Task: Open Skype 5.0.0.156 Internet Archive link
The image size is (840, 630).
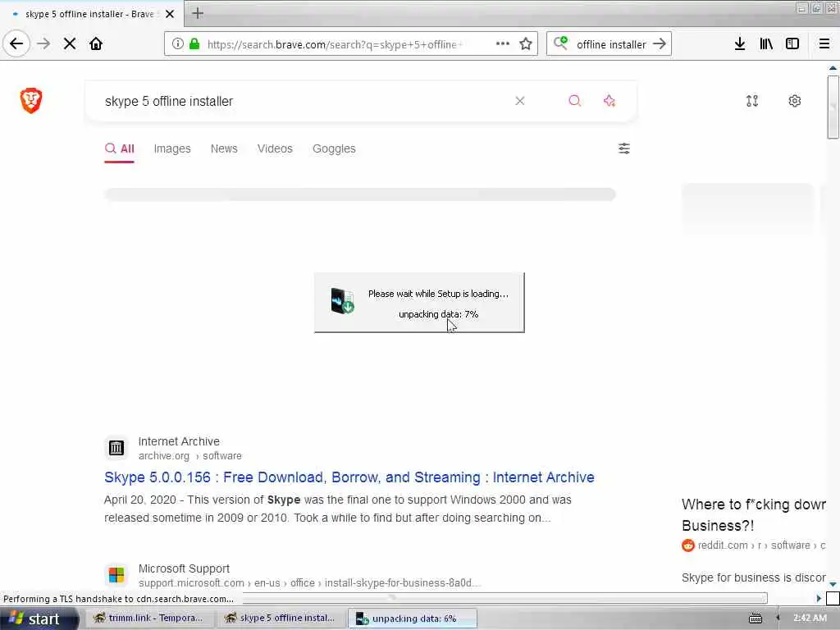Action: point(349,477)
